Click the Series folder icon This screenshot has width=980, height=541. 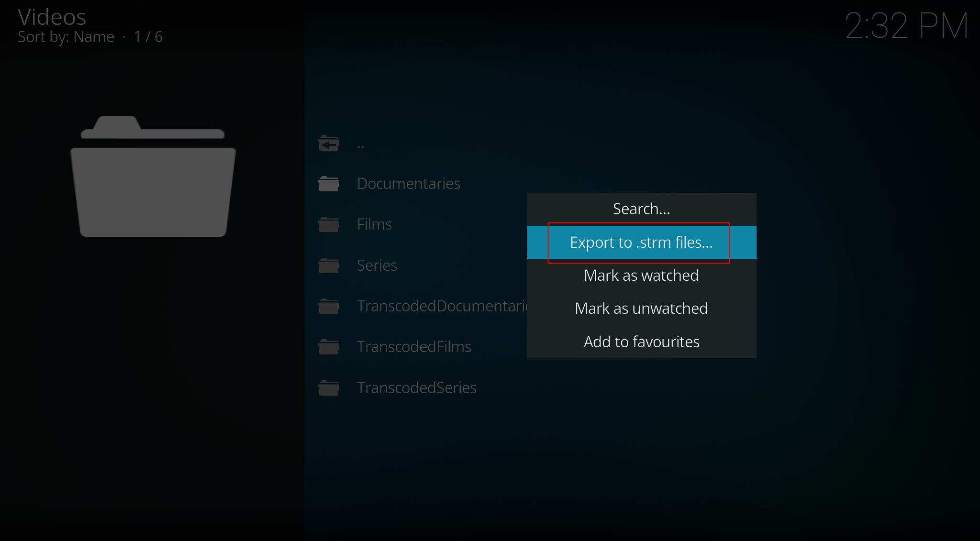[x=329, y=265]
